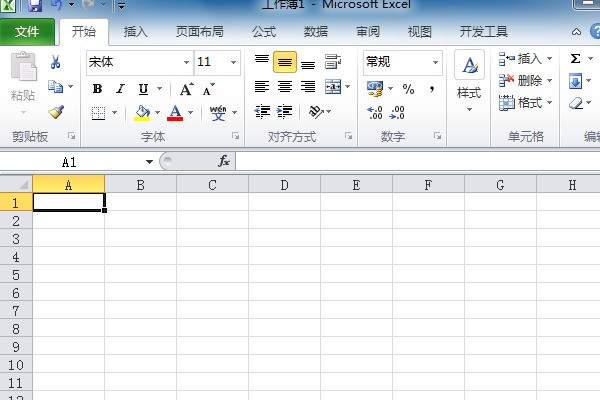600x400 pixels.
Task: Align cell text left
Action: pos(262,87)
